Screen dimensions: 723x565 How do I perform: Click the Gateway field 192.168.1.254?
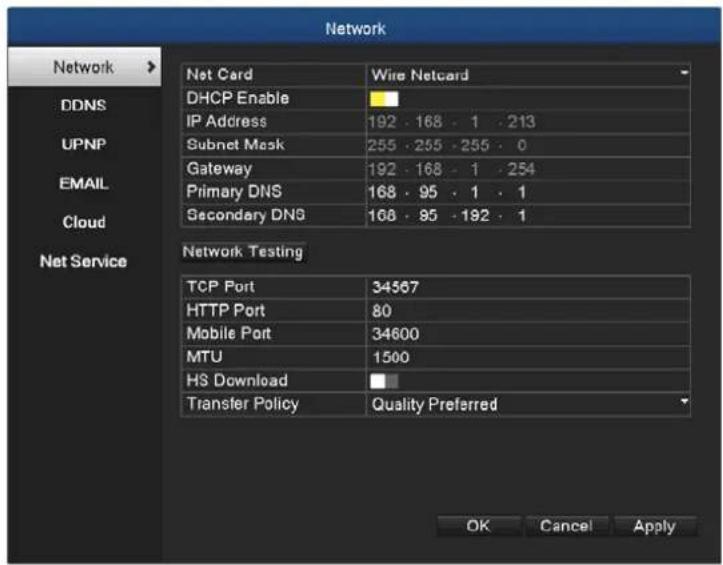tap(528, 169)
